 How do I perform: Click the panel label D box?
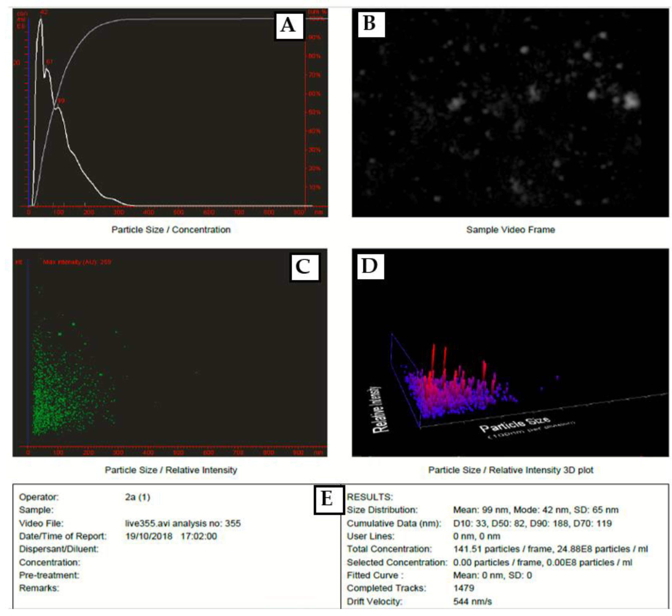(370, 266)
